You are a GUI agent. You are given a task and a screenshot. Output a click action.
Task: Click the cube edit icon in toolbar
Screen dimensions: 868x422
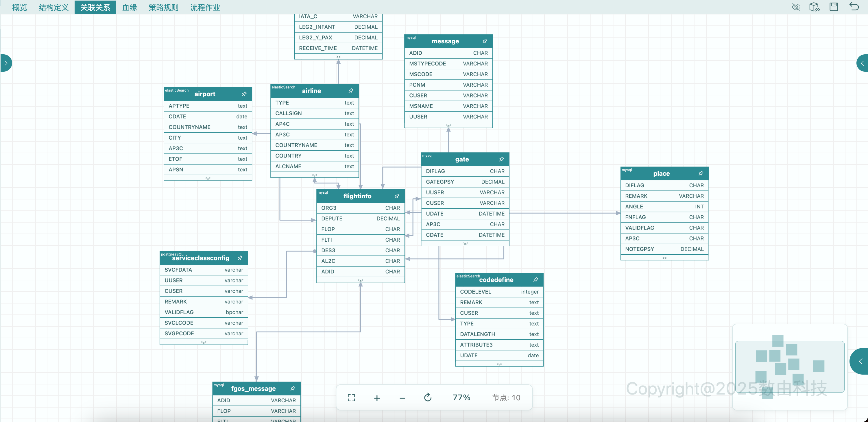pos(814,7)
